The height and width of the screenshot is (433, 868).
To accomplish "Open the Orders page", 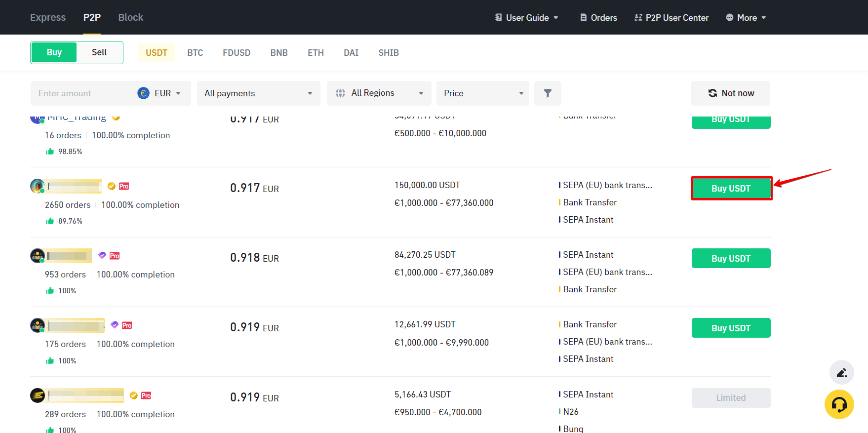I will click(598, 17).
